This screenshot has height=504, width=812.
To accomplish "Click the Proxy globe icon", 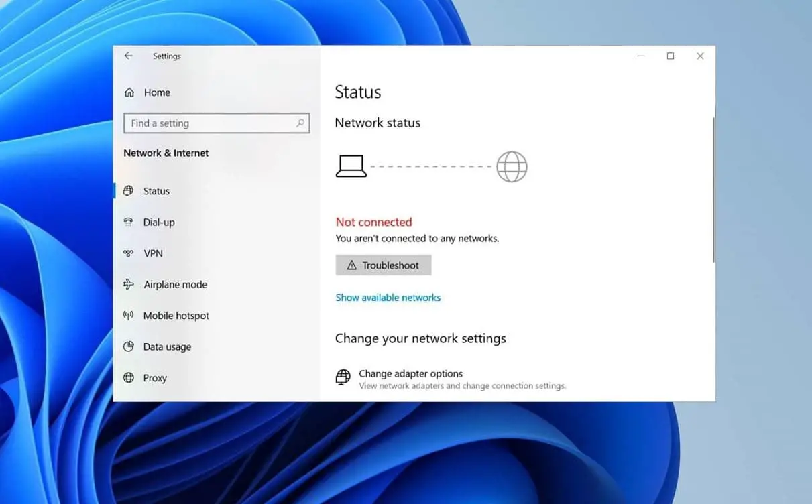I will click(x=129, y=378).
